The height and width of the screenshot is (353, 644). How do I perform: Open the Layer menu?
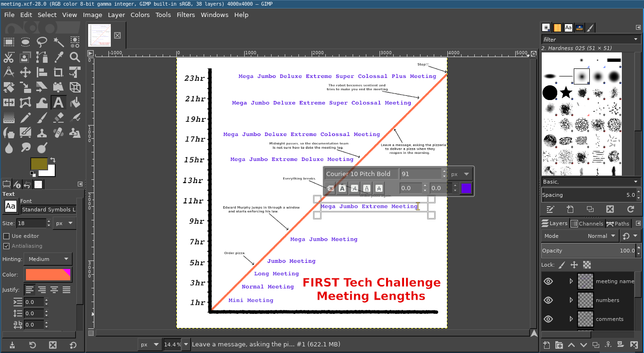point(116,15)
